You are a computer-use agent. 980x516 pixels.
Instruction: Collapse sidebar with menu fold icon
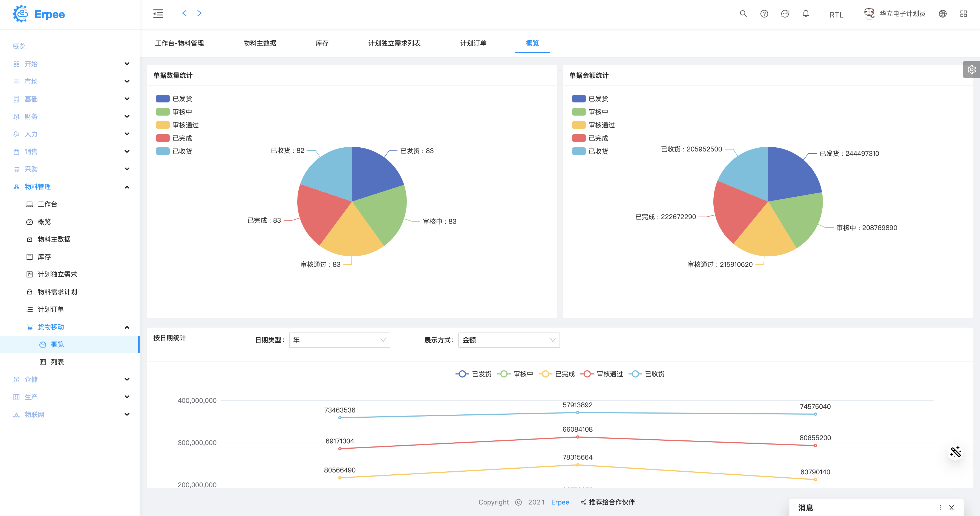coord(158,14)
